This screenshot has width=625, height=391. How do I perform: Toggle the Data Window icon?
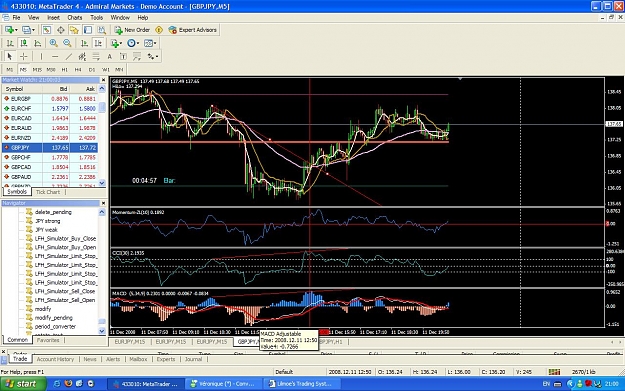61,30
